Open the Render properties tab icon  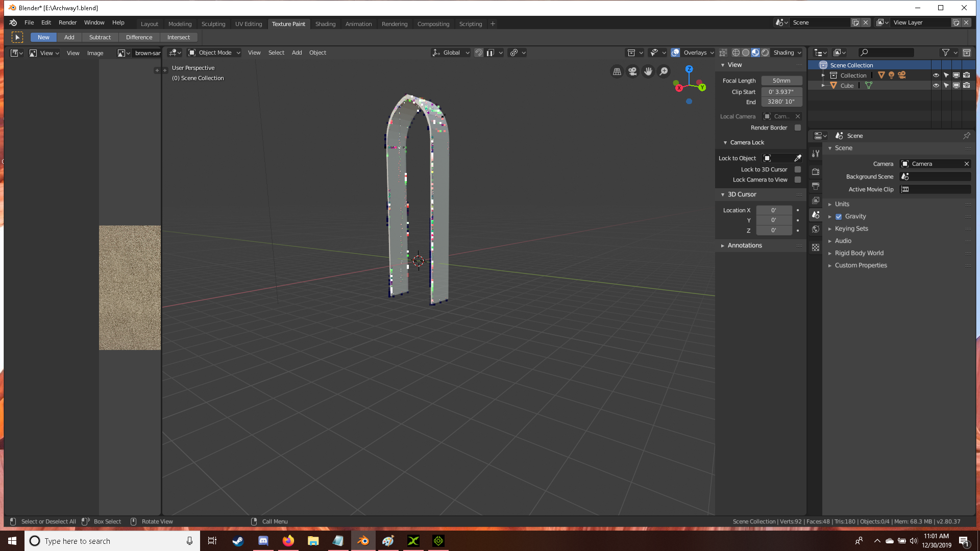pyautogui.click(x=816, y=172)
